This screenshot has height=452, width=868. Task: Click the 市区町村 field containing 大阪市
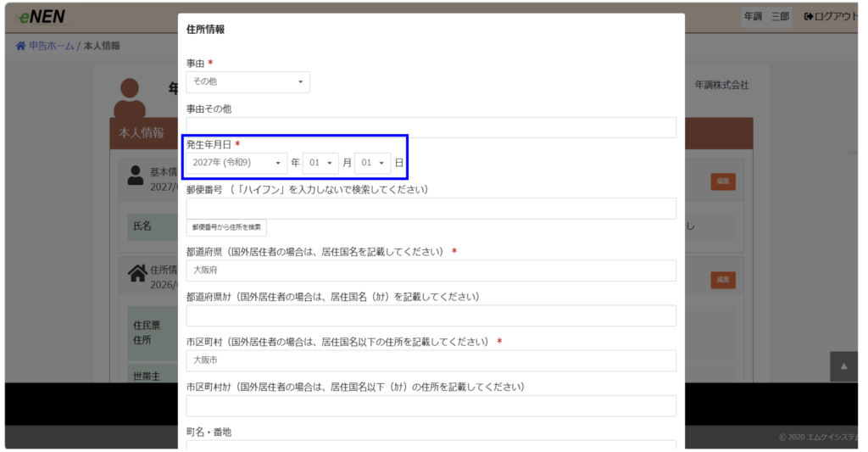[431, 360]
